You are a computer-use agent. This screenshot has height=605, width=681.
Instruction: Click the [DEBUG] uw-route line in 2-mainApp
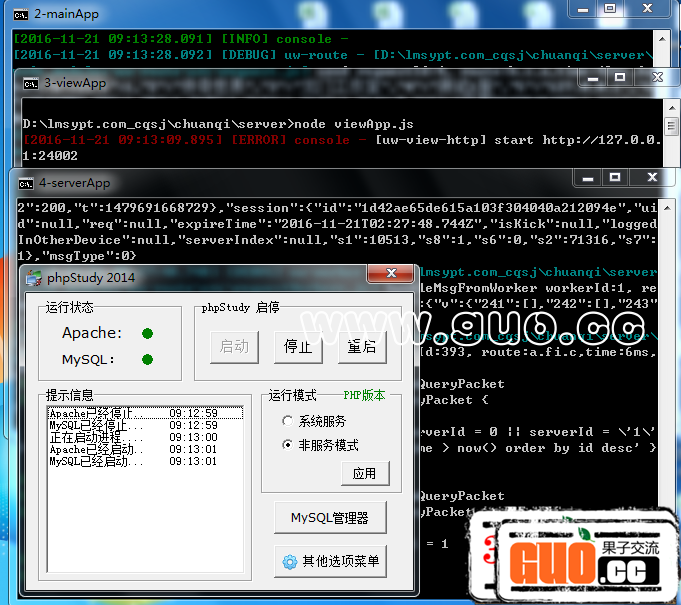(333, 55)
